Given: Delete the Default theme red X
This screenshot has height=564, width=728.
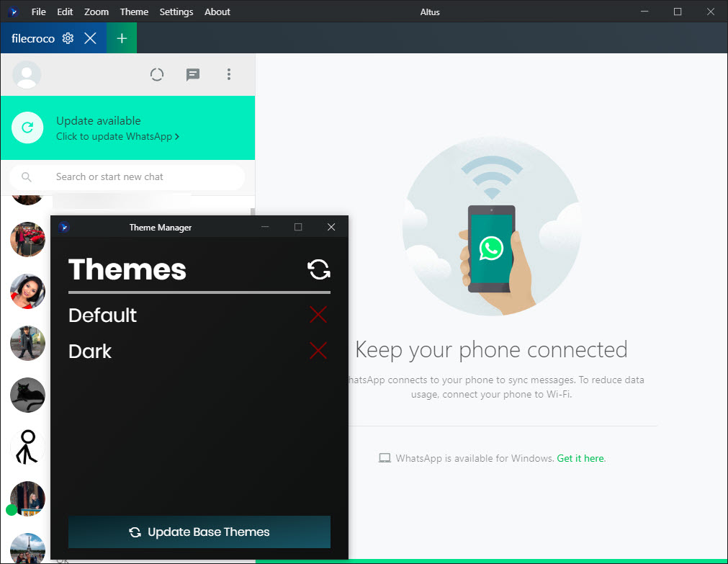Looking at the screenshot, I should 318,315.
